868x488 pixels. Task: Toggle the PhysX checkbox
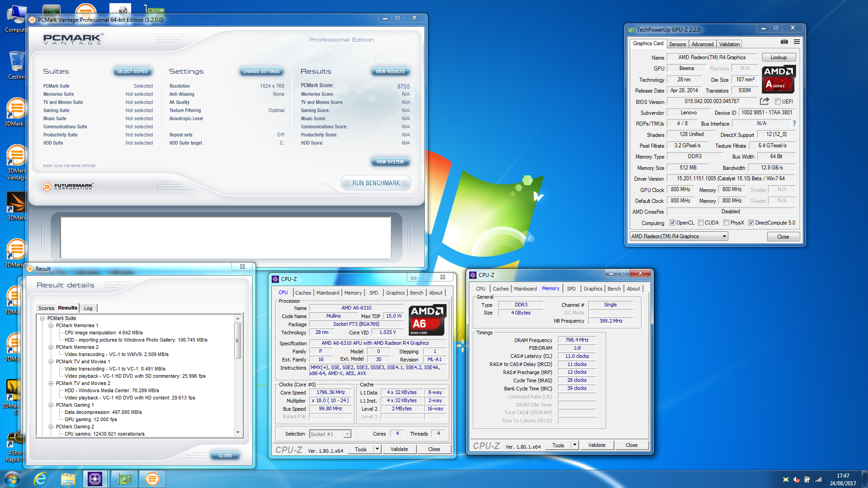726,223
